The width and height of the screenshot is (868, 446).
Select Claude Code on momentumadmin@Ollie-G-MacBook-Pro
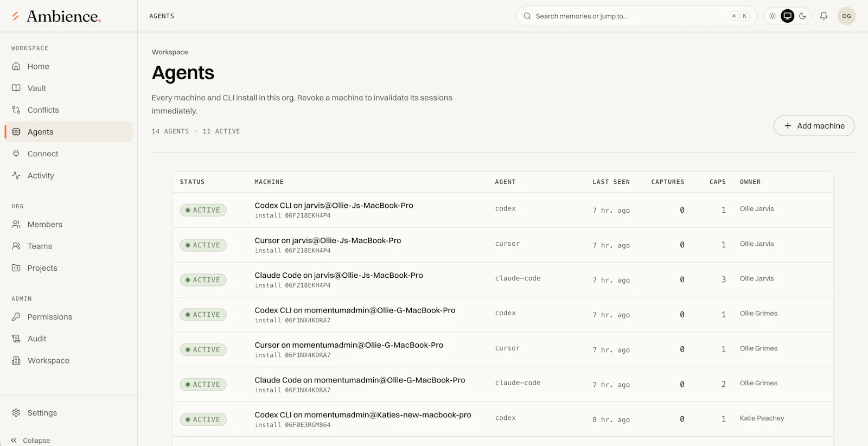pyautogui.click(x=360, y=380)
